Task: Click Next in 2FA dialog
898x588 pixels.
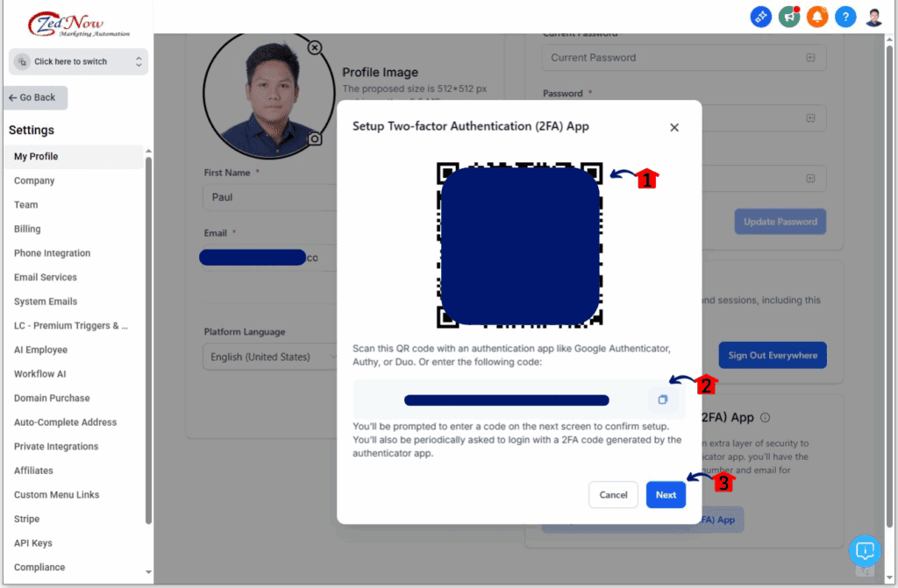Action: tap(666, 495)
